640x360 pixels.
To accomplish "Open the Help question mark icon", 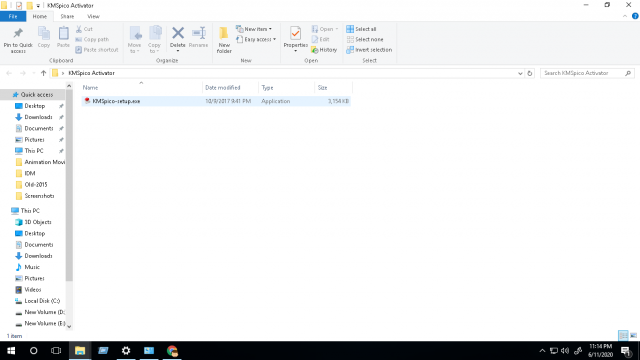I will click(635, 16).
